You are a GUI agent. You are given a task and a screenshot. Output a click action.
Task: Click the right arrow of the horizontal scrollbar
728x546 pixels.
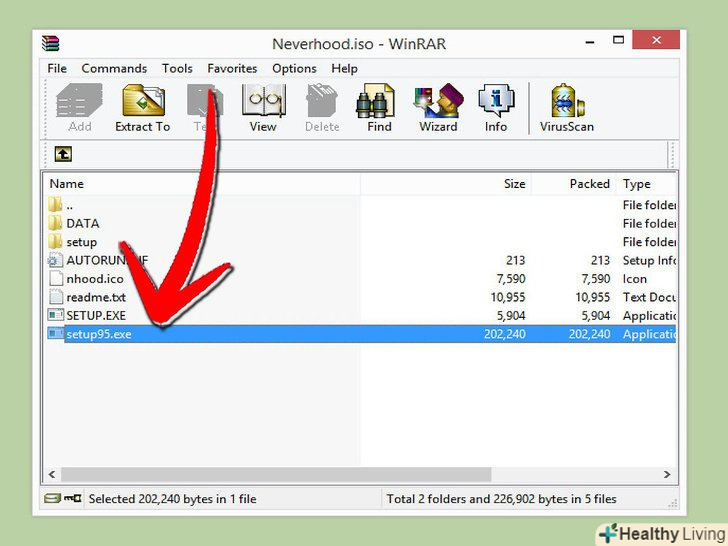tap(667, 474)
